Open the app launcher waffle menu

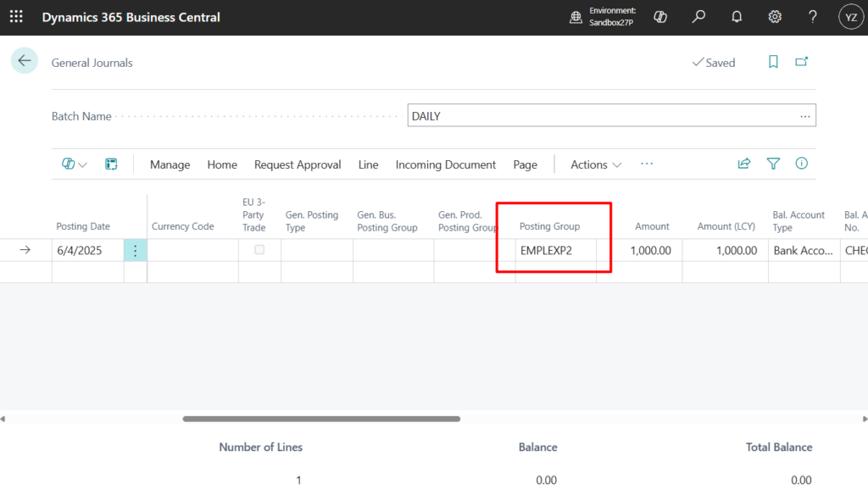coord(16,17)
